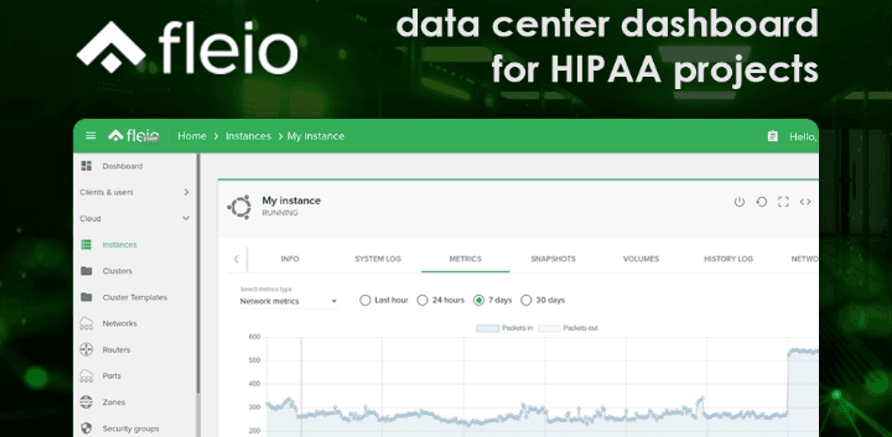892x437 pixels.
Task: Open the Network metrics type dropdown
Action: pos(289,302)
